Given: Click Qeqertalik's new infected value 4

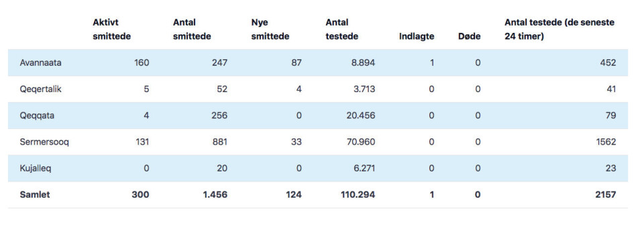Looking at the screenshot, I should point(299,89).
